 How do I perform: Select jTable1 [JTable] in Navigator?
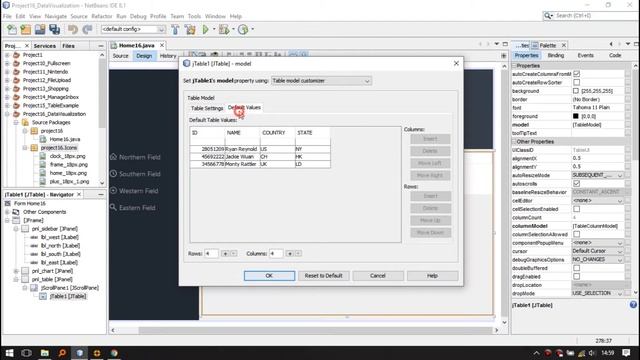(68, 296)
